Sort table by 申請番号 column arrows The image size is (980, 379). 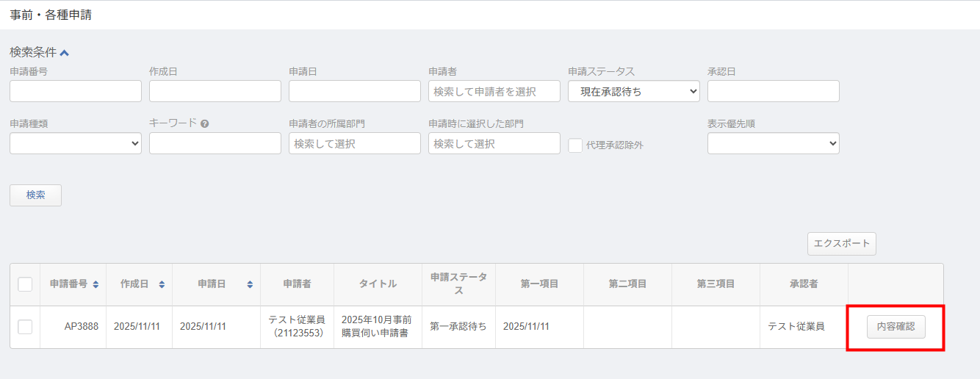pos(96,284)
